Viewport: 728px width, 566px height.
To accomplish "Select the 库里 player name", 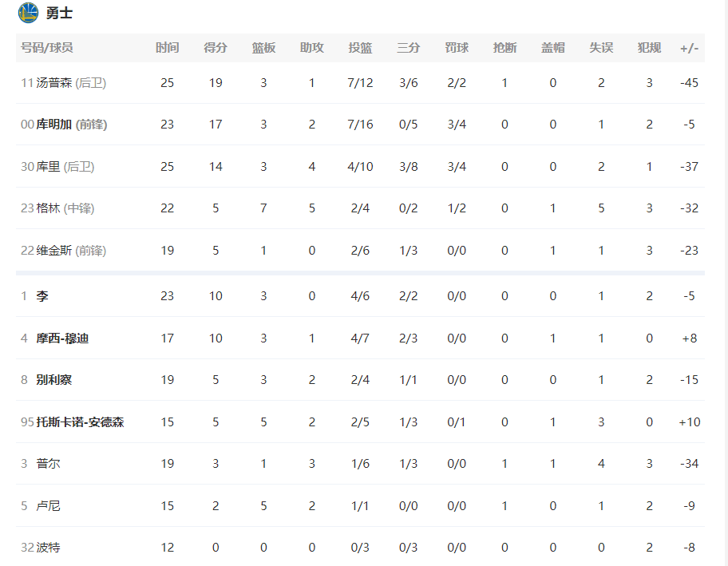I will point(48,167).
